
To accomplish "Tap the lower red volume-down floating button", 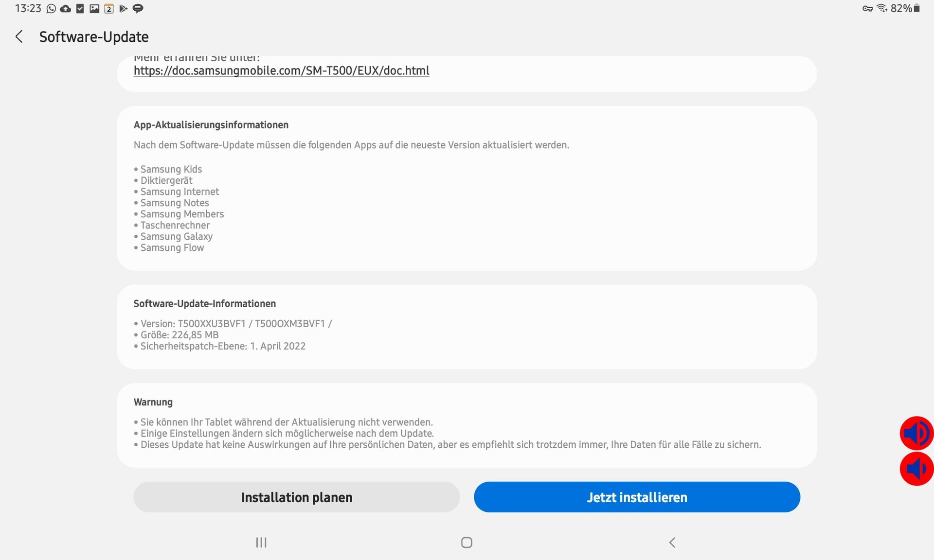I will pos(916,469).
